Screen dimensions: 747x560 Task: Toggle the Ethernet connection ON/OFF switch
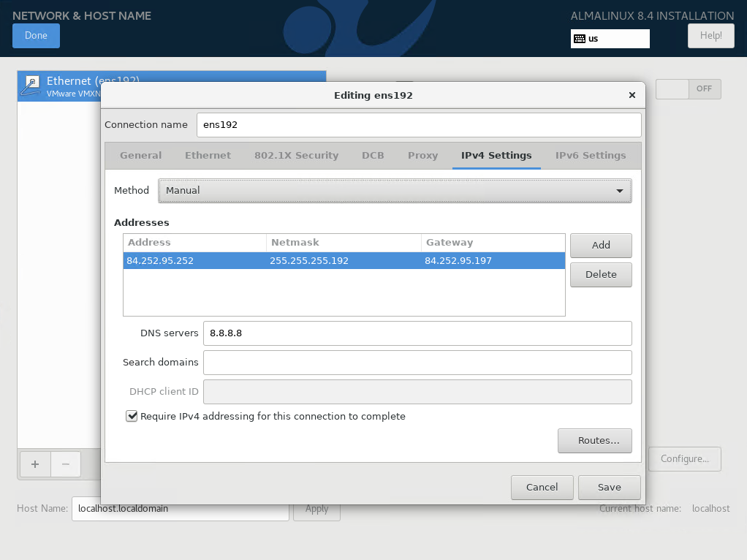[688, 89]
